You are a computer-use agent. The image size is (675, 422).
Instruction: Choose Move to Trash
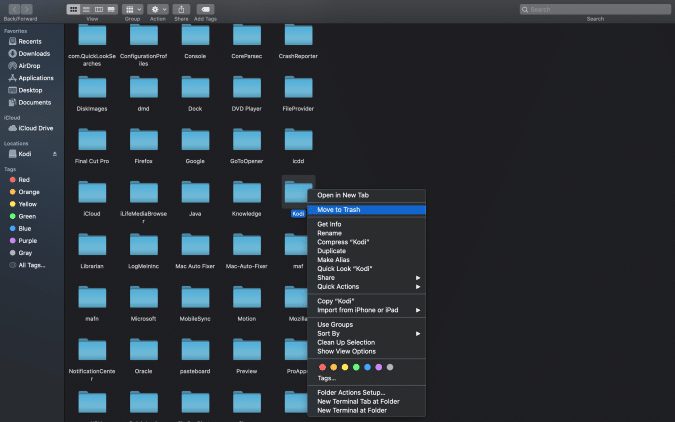pyautogui.click(x=366, y=210)
